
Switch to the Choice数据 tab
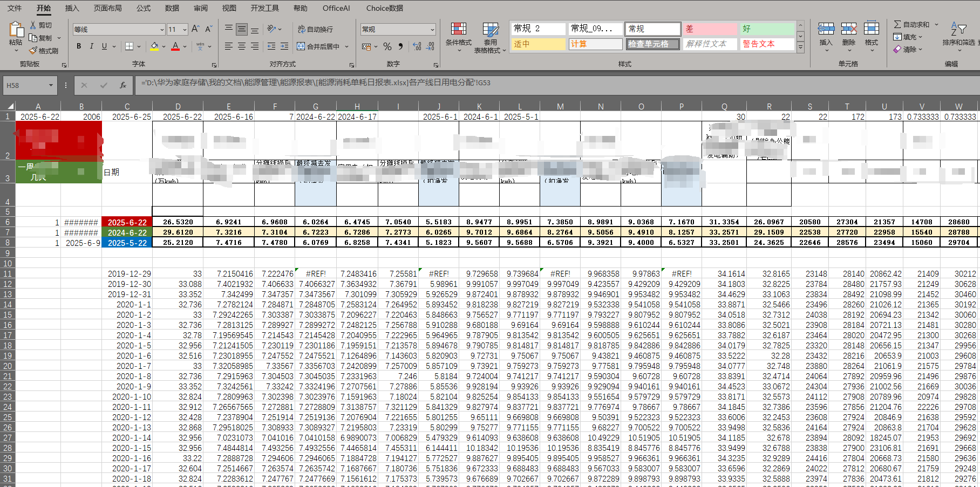385,8
